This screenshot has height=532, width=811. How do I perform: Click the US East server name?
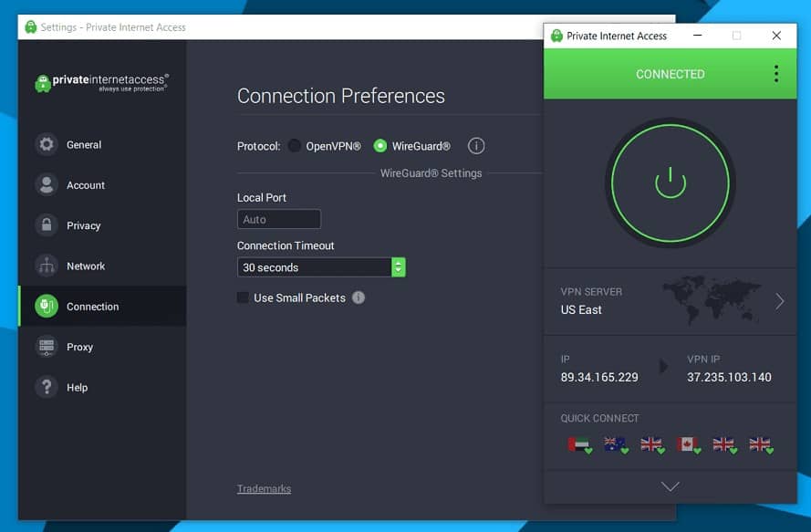[x=581, y=309]
